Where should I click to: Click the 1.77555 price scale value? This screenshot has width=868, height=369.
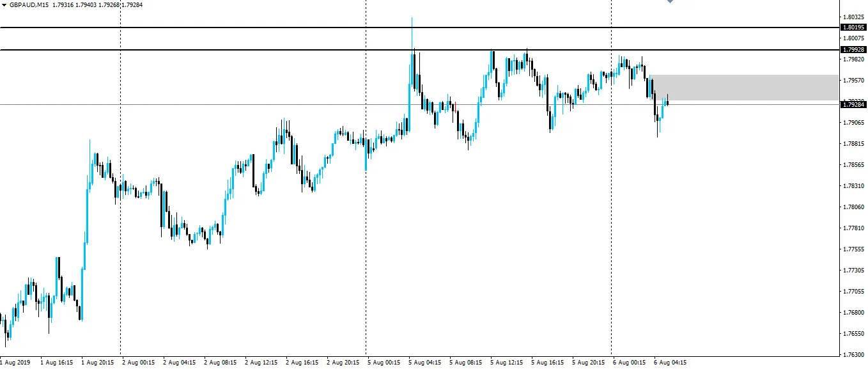(855, 249)
